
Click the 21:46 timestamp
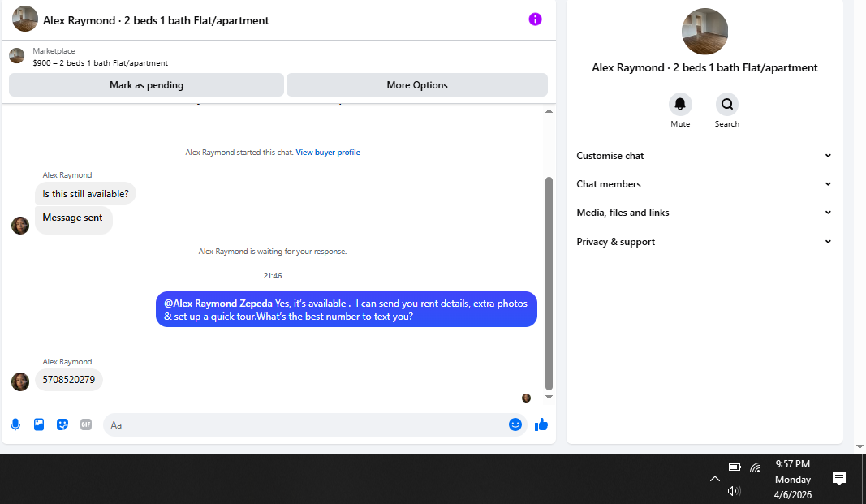click(x=273, y=275)
